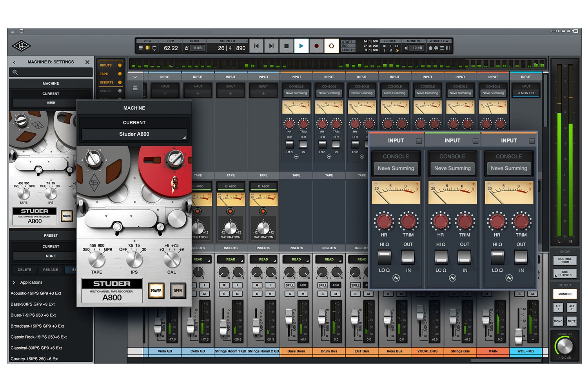Click the loop cycle icon in the transport bar
This screenshot has width=588, height=392.
click(332, 46)
